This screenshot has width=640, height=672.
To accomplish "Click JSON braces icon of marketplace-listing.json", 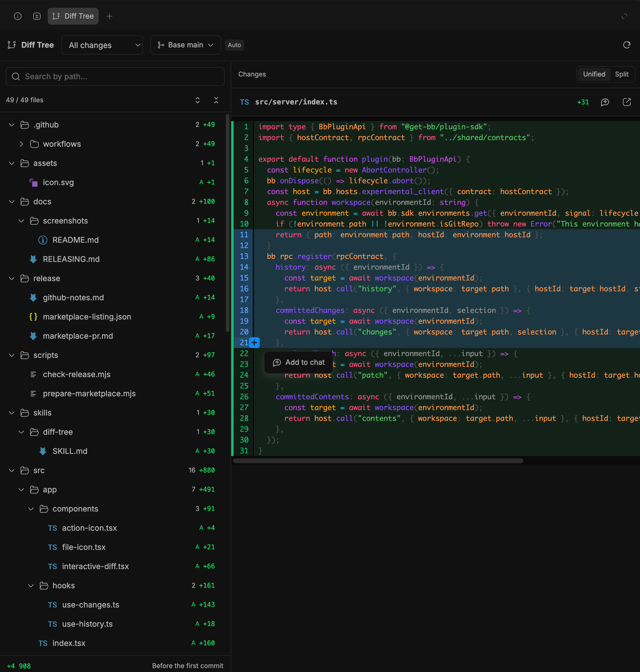I will [33, 317].
